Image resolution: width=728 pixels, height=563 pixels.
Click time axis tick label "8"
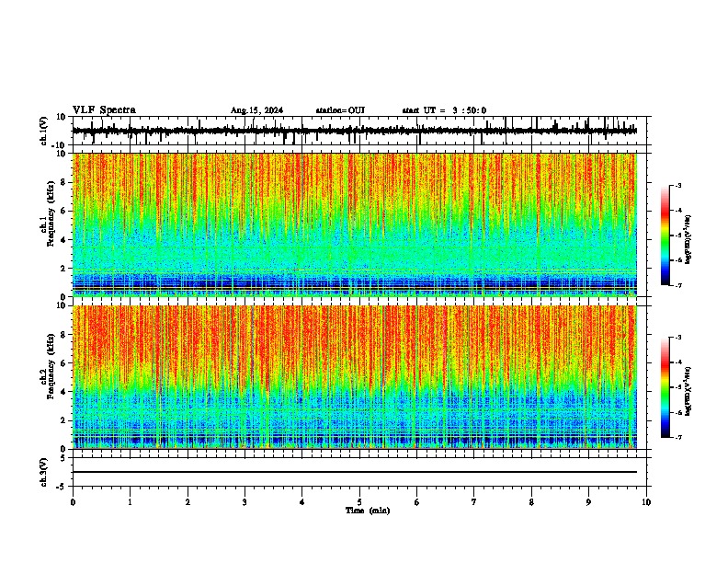click(x=531, y=502)
